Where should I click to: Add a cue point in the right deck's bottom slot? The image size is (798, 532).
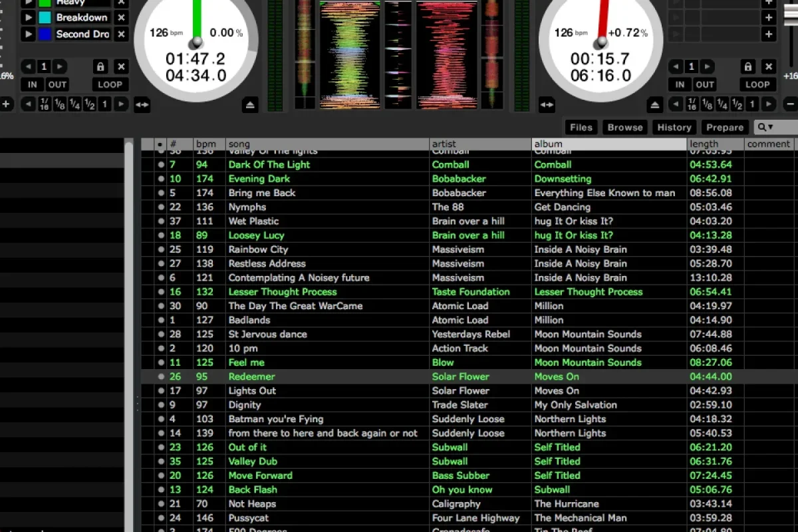click(x=769, y=34)
